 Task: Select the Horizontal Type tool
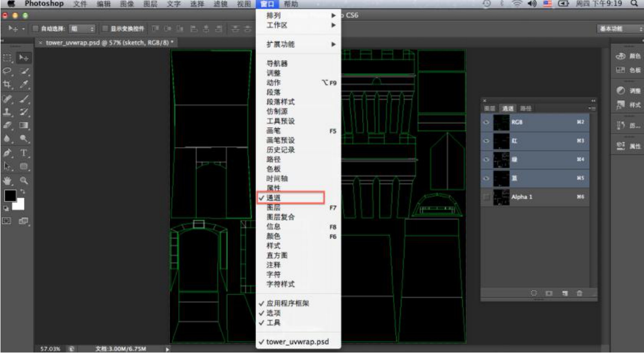coord(23,152)
